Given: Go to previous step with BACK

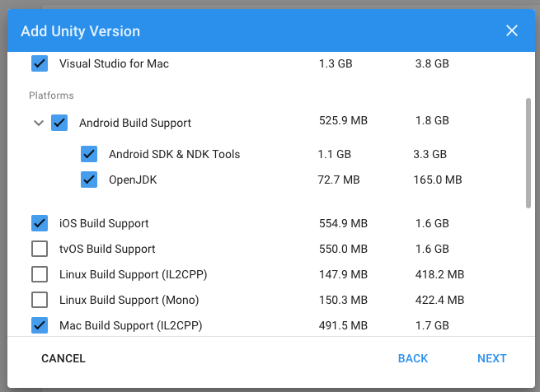Looking at the screenshot, I should tap(413, 358).
